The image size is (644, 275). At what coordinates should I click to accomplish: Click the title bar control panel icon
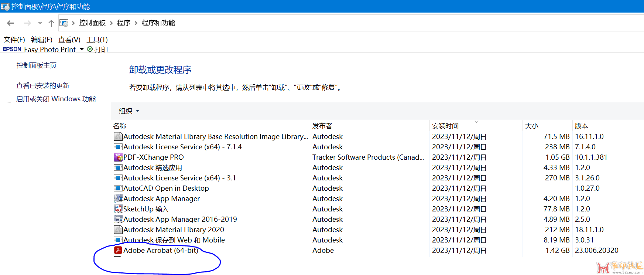(x=5, y=7)
